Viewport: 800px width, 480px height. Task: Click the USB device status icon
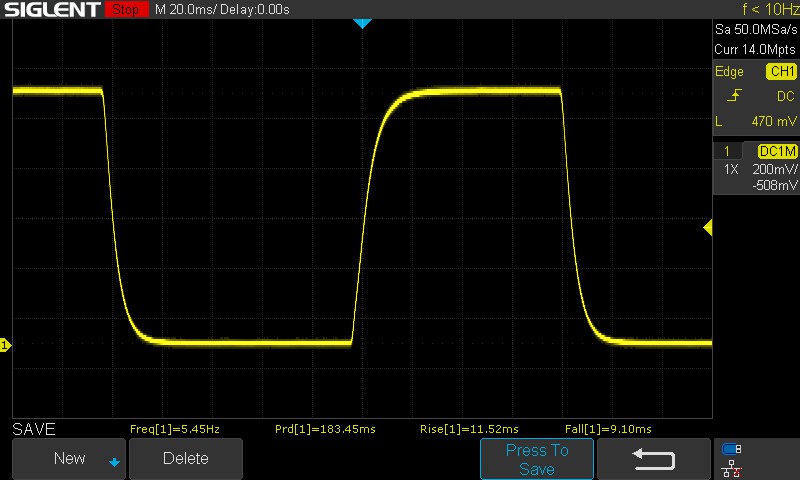[732, 449]
